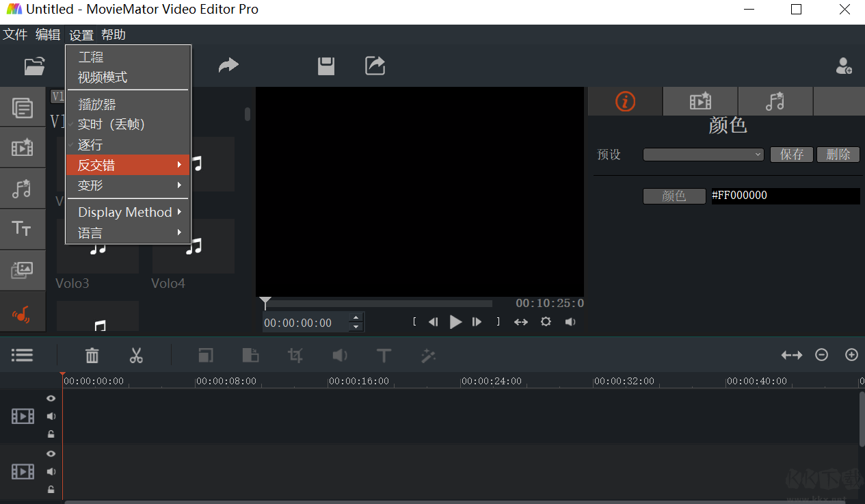Open the 预设 preset dropdown

(x=703, y=155)
